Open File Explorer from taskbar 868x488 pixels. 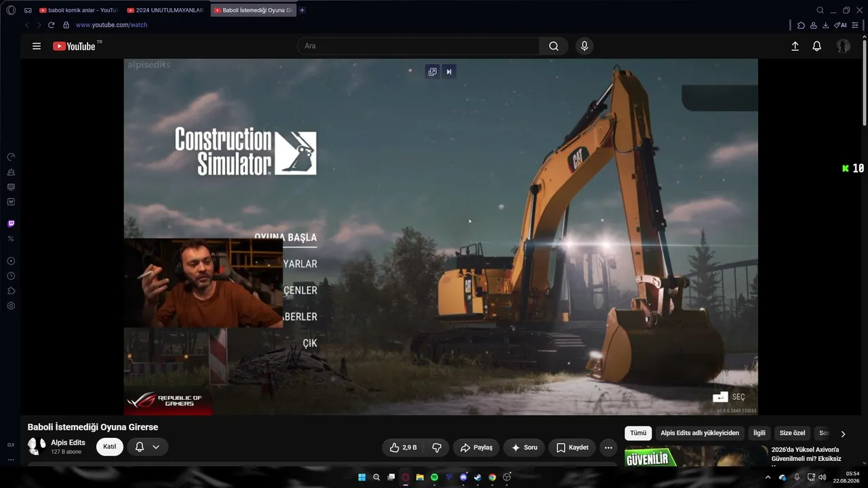[420, 477]
